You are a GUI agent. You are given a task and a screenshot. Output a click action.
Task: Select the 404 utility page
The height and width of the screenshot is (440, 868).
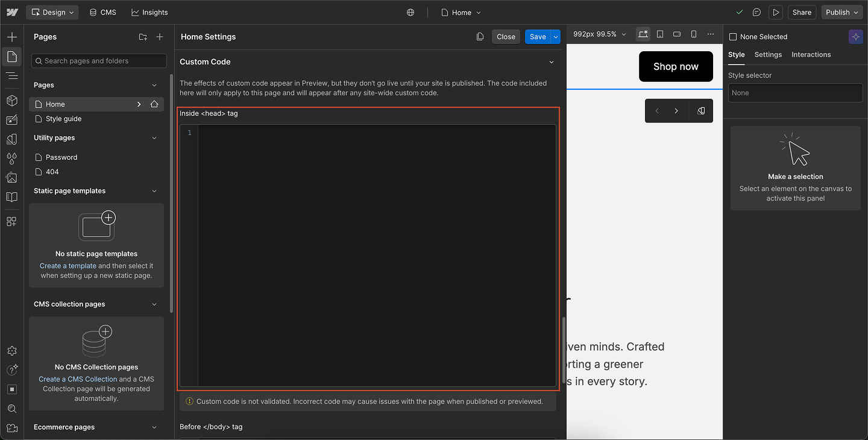pos(96,172)
